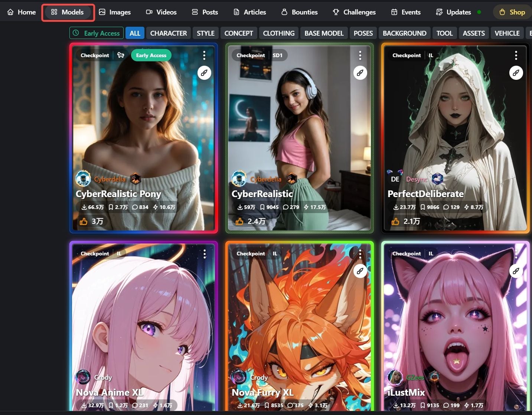Click Crody's avatar on Nova Furry XL

point(239,377)
